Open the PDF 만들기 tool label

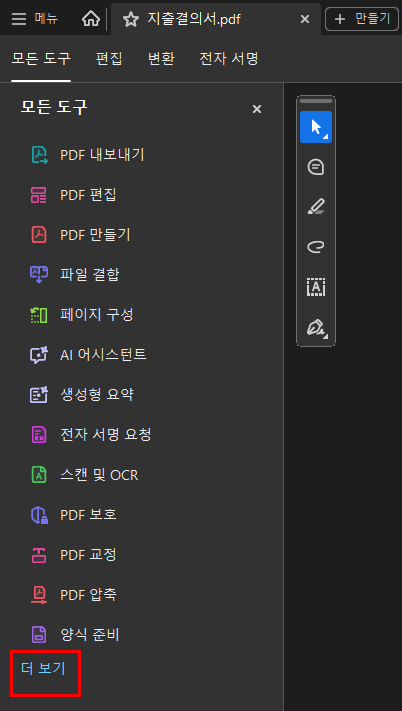[95, 235]
